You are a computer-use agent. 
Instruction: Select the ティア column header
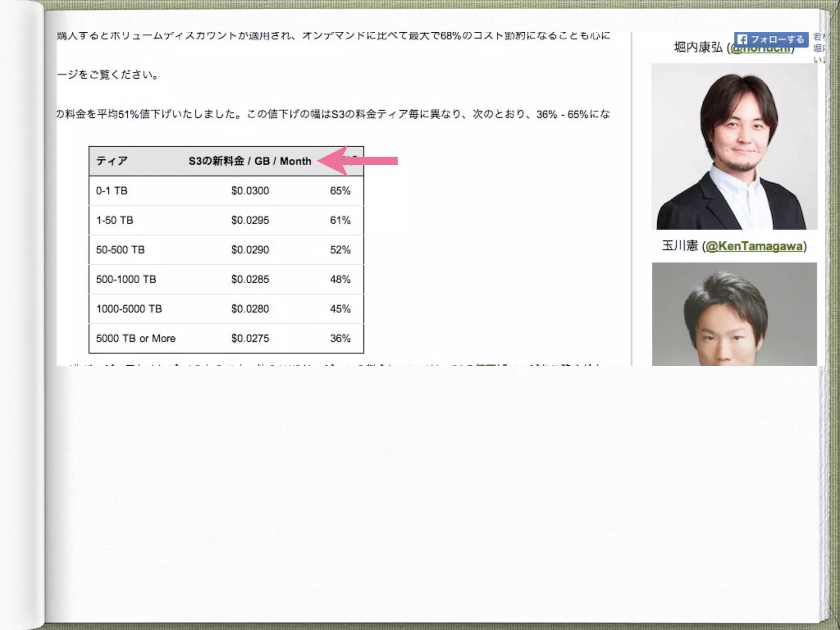click(112, 161)
